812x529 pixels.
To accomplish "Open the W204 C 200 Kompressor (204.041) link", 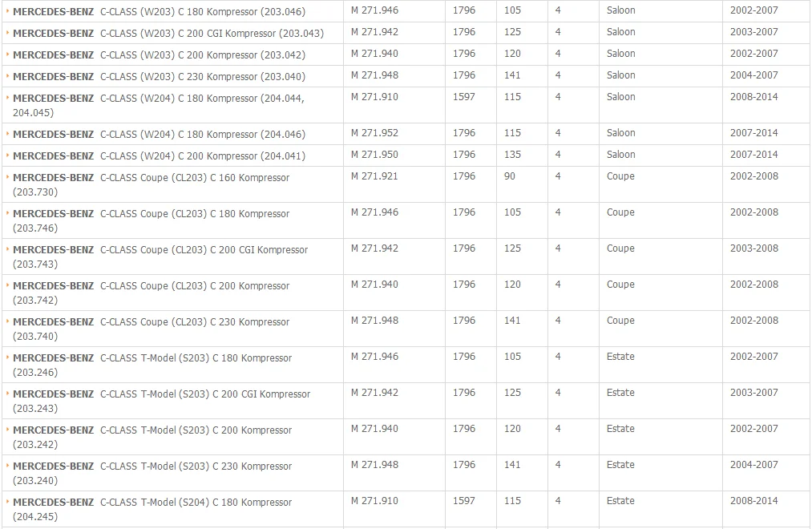I will [x=159, y=155].
